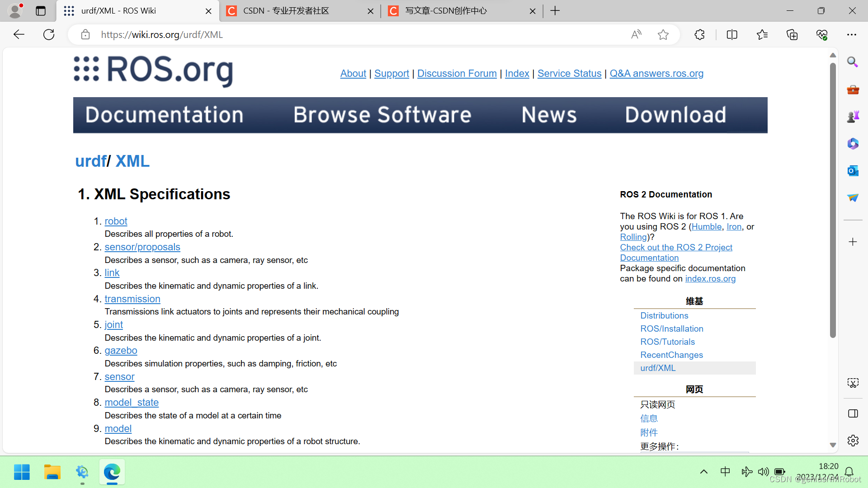Launch Drop in the sidebar
The image size is (868, 488).
[853, 197]
